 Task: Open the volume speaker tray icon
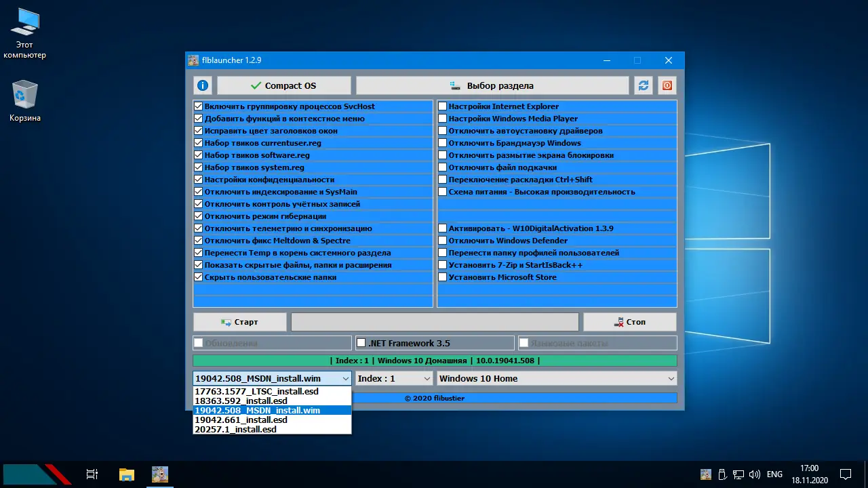coord(754,474)
